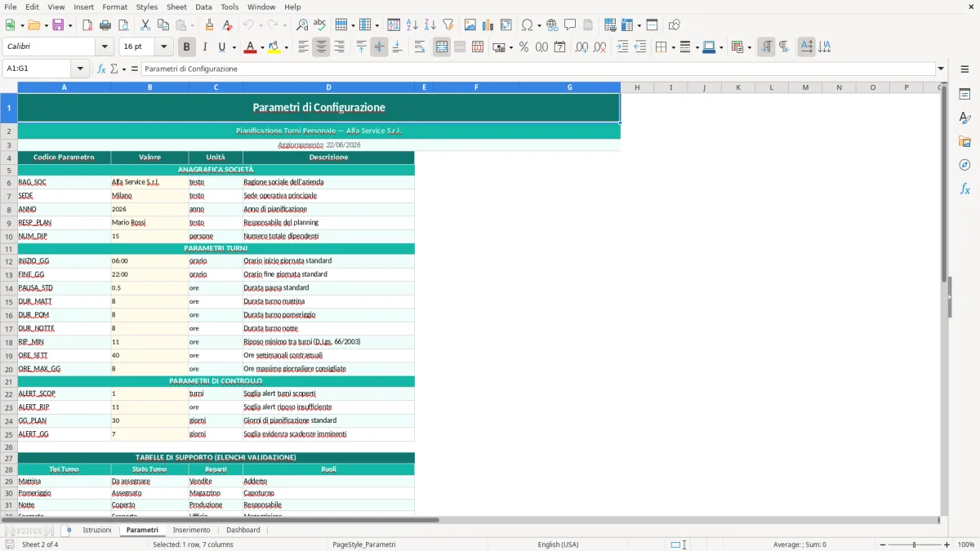Image resolution: width=980 pixels, height=551 pixels.
Task: Click the AutoFilter funnel icon
Action: coord(448,25)
